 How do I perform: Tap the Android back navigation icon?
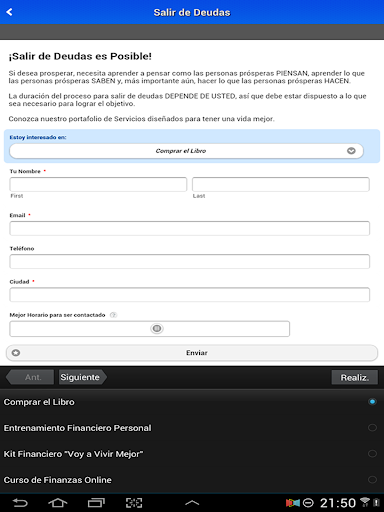[20, 503]
